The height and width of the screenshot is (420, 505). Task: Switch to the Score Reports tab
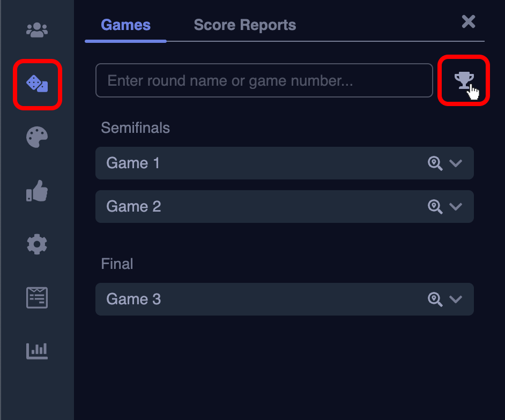click(244, 25)
